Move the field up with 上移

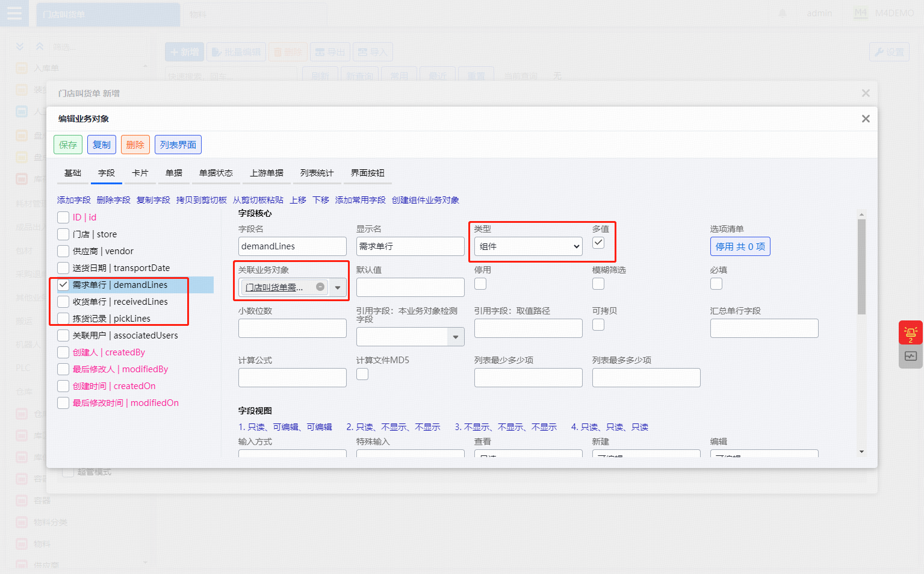[x=298, y=200]
